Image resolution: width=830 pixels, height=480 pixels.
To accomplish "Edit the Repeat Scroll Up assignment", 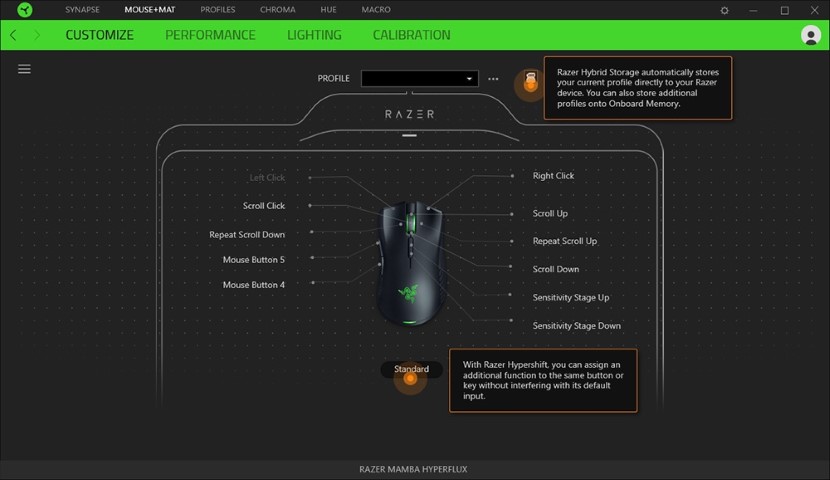I will point(565,241).
